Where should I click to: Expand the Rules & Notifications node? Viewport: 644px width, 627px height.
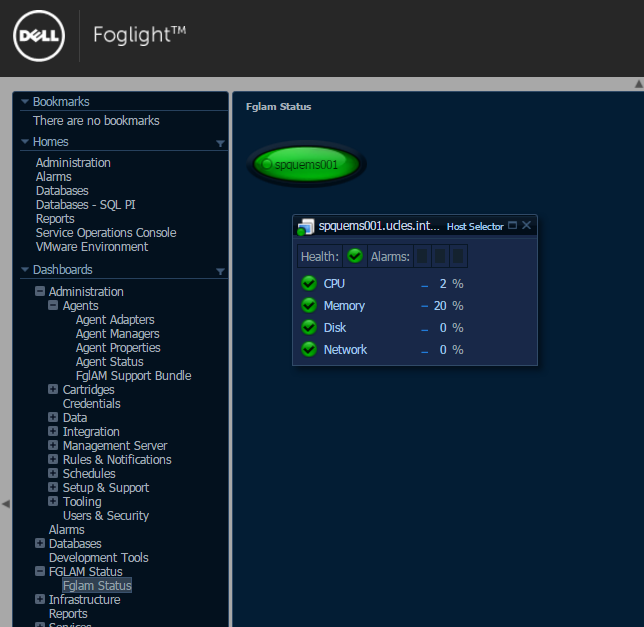coord(53,459)
